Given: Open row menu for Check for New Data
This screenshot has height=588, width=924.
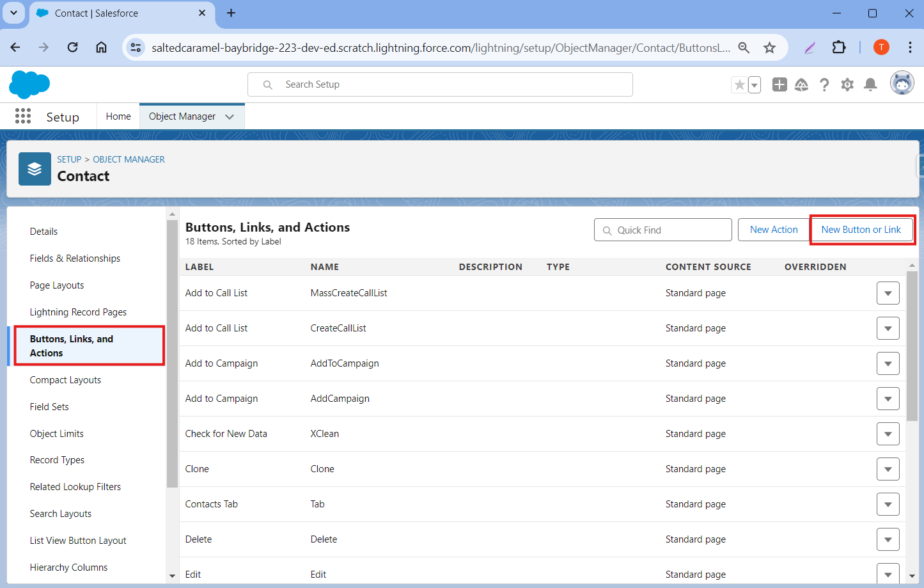Looking at the screenshot, I should (x=888, y=434).
